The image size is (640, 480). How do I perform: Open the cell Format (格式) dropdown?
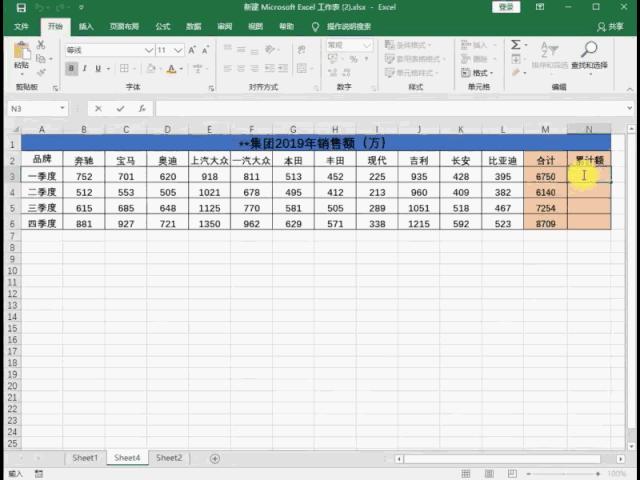[x=478, y=73]
